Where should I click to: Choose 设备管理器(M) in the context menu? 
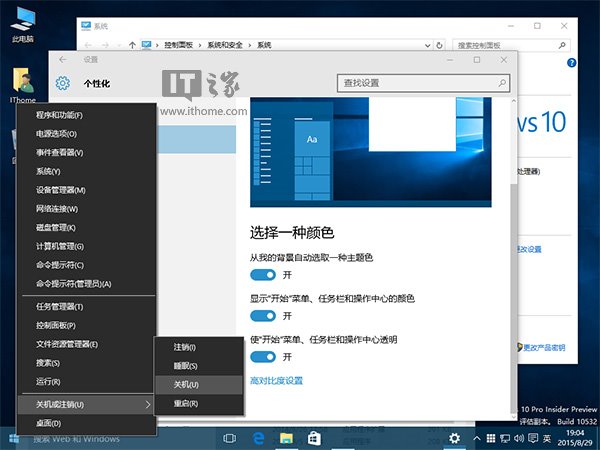62,190
